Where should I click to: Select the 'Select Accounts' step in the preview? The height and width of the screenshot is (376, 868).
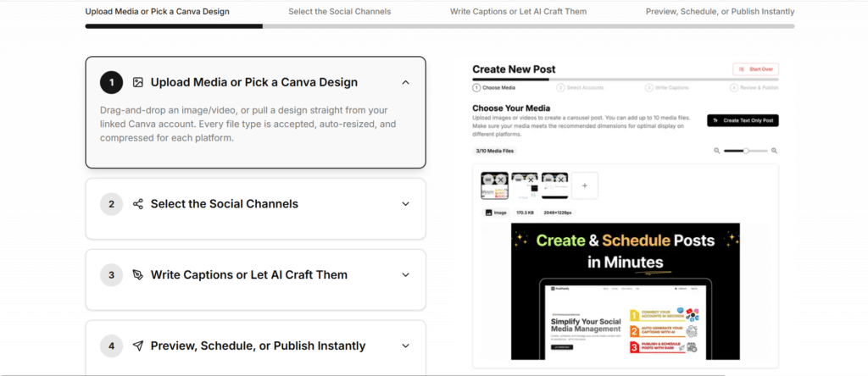click(x=581, y=88)
